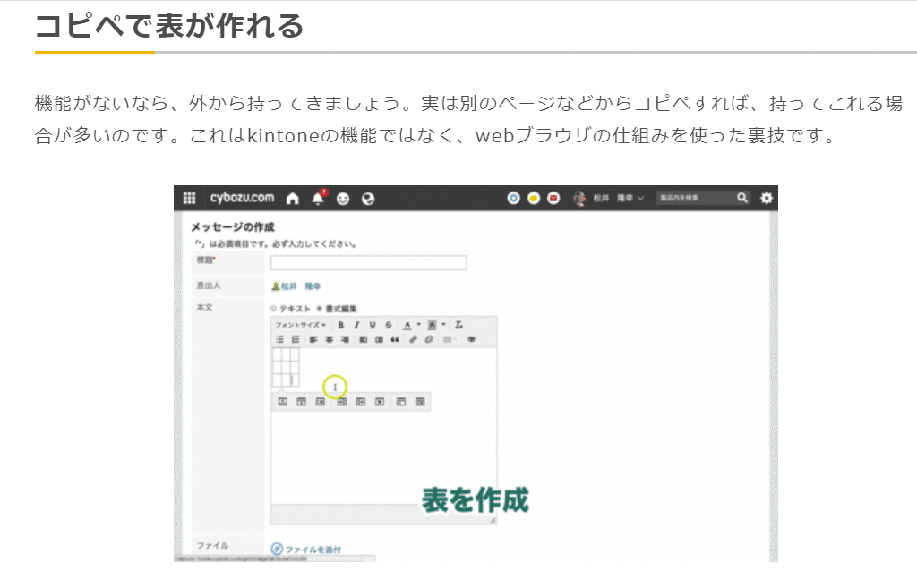Expand the text color dropdown arrow

[418, 324]
